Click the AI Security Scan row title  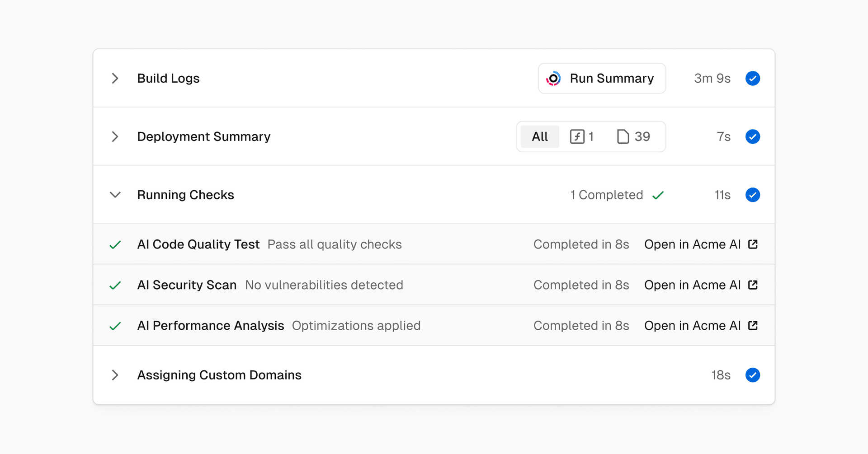187,285
